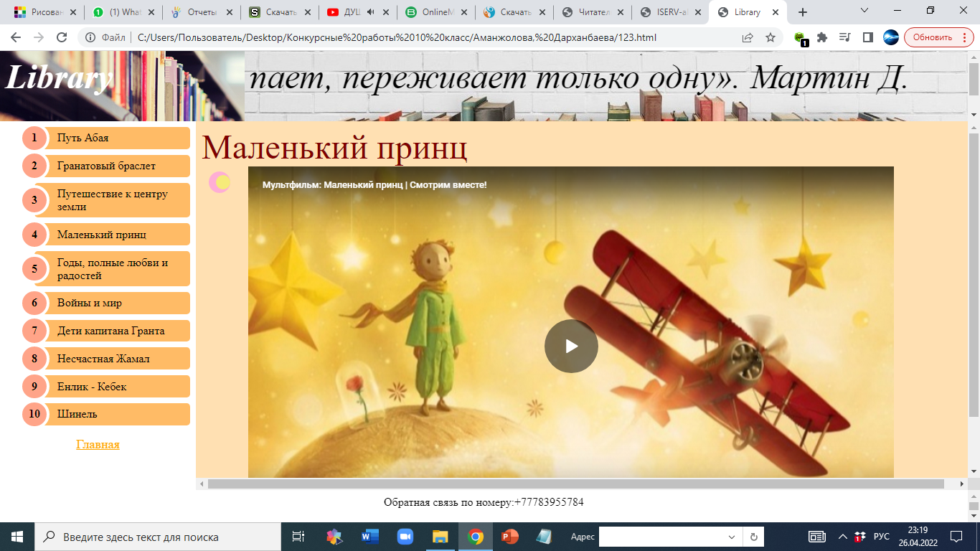Share this page via share icon
This screenshot has height=551, width=980.
click(x=748, y=37)
